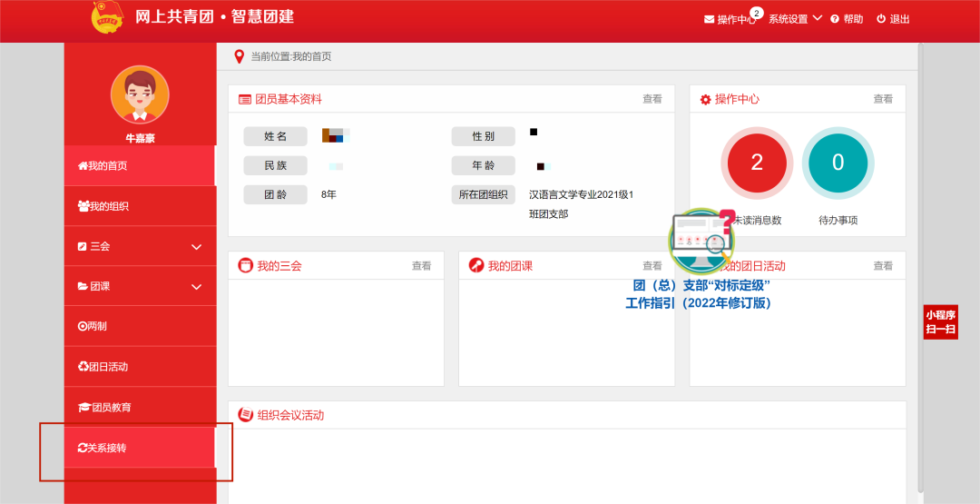Open 操作中心 envelope message icon
Viewport: 980px width, 504px height.
coord(709,19)
